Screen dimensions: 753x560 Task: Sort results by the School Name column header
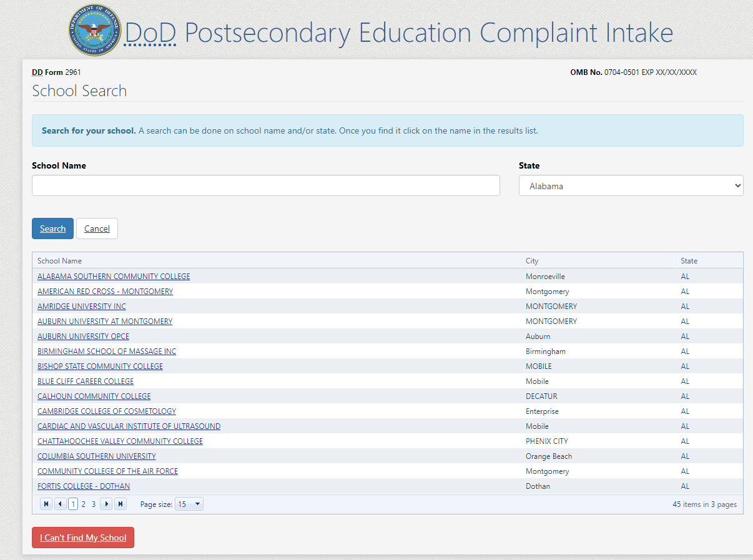59,261
